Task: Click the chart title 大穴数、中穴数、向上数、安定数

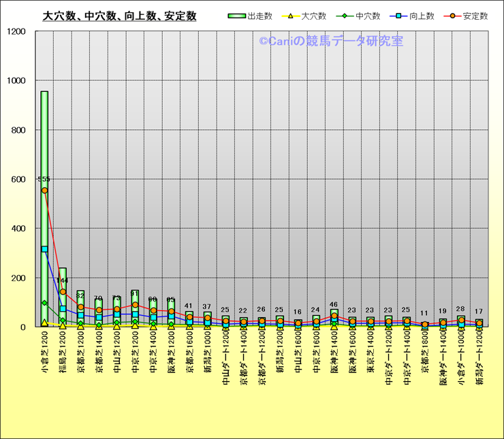Action: (119, 16)
